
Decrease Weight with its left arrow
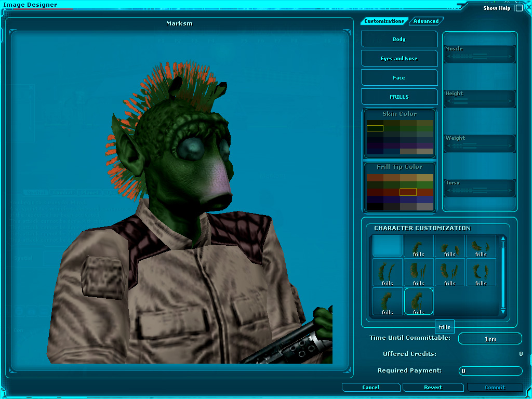click(x=449, y=146)
